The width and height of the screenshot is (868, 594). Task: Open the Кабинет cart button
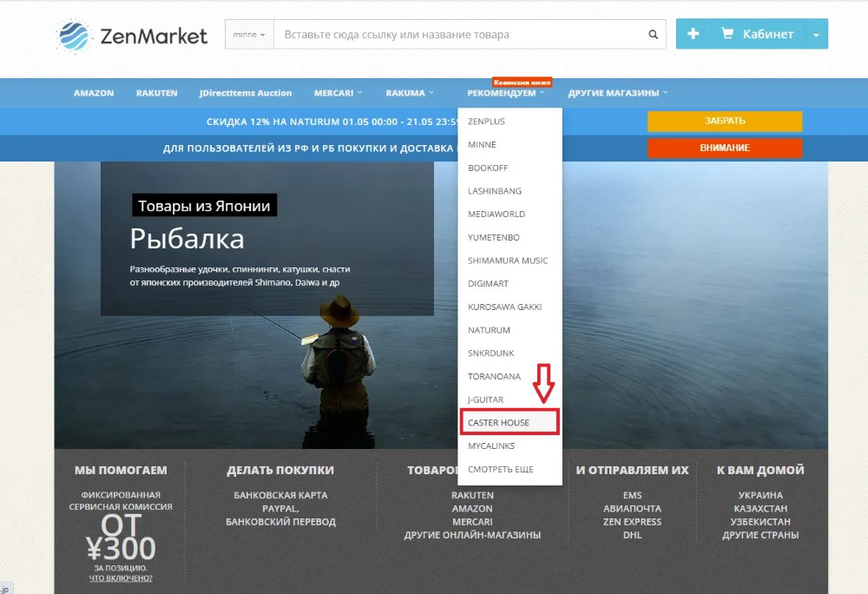pyautogui.click(x=757, y=34)
